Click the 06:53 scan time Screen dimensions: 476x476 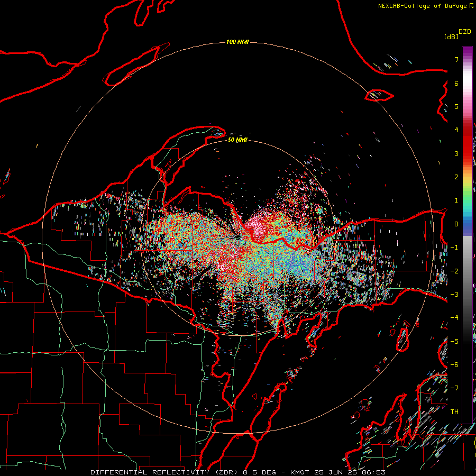click(x=374, y=472)
